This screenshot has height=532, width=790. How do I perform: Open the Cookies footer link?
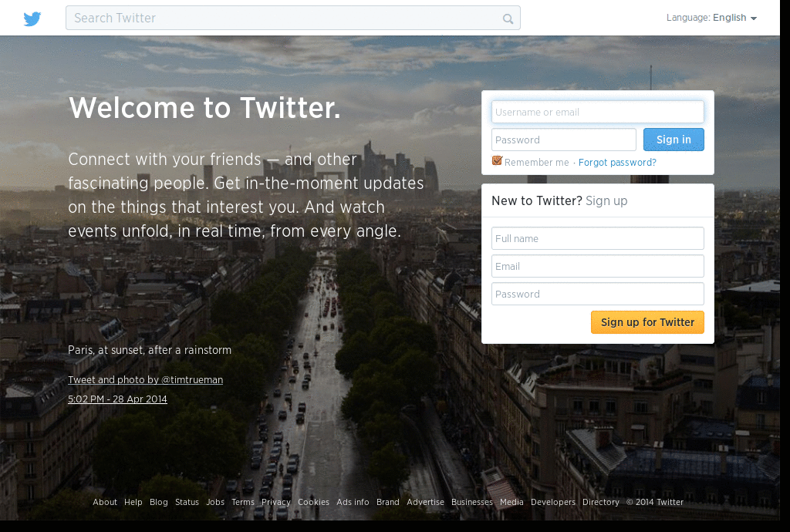(313, 502)
